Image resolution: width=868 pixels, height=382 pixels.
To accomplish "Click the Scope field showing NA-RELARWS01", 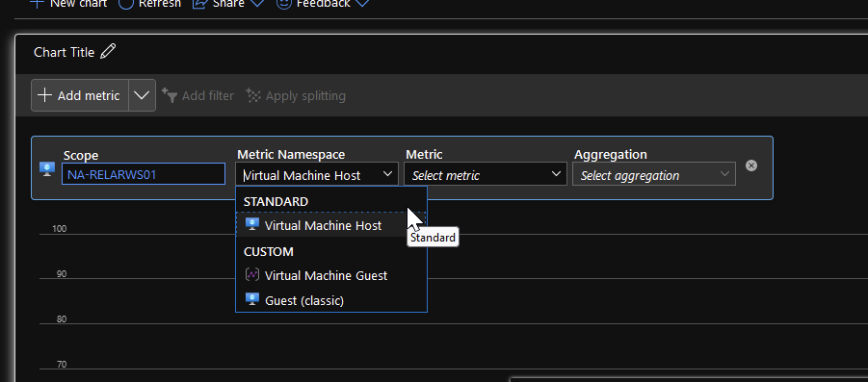I will tap(144, 175).
